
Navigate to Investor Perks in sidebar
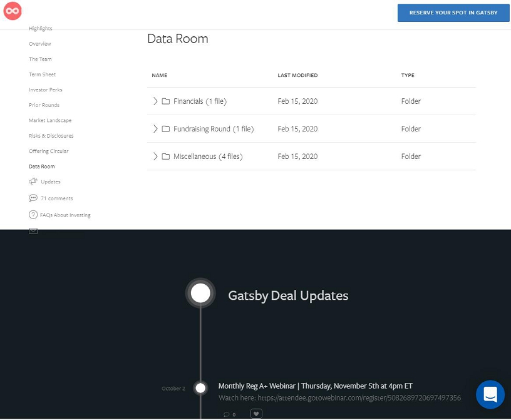[45, 90]
